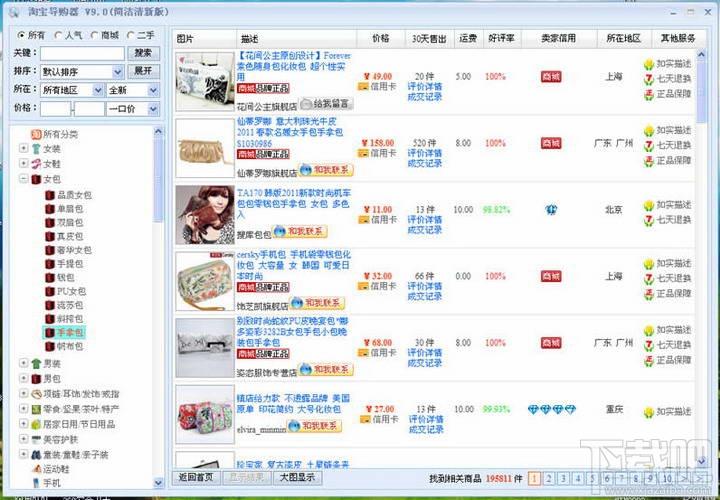720x500 pixels.
Task: Sort by the 所在地区 column header
Action: click(x=624, y=39)
